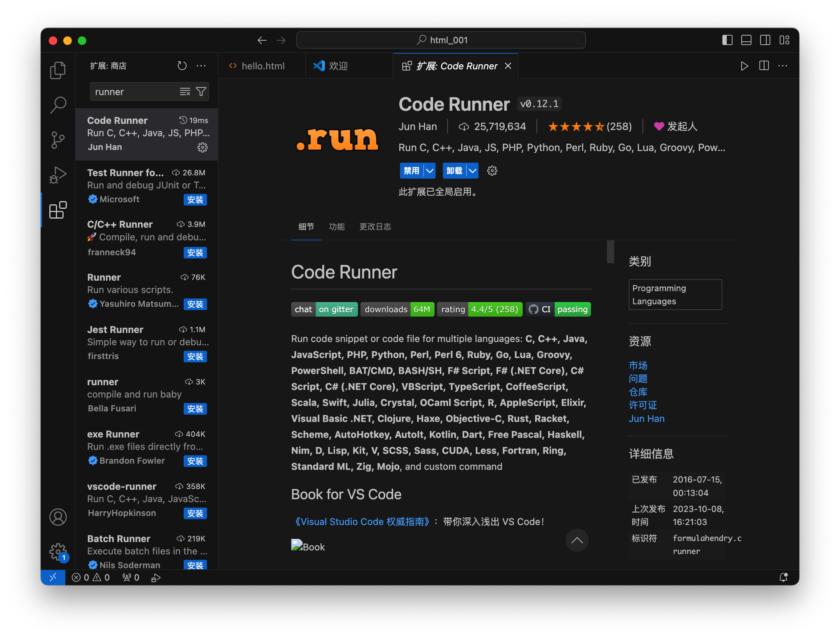The height and width of the screenshot is (639, 840).
Task: Click the readme vertical scrollbar
Action: click(x=610, y=252)
